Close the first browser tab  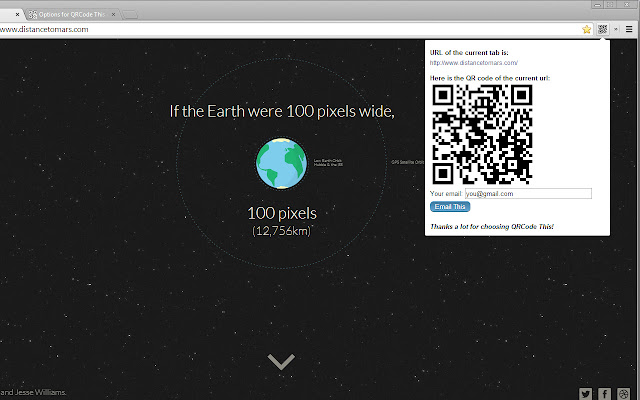click(x=17, y=14)
